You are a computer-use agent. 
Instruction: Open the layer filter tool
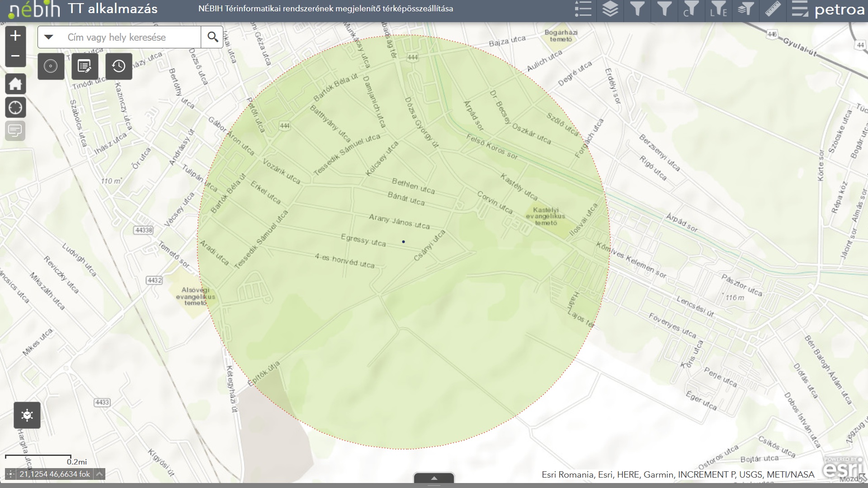pos(745,9)
